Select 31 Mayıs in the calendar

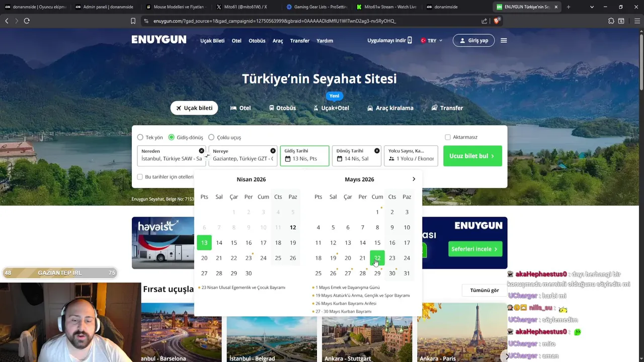[x=407, y=273]
